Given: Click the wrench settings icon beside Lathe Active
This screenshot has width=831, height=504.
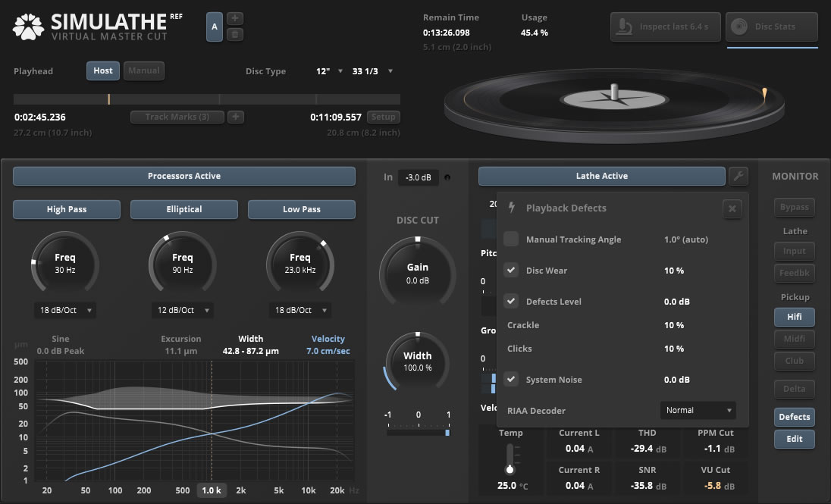Looking at the screenshot, I should [x=738, y=177].
